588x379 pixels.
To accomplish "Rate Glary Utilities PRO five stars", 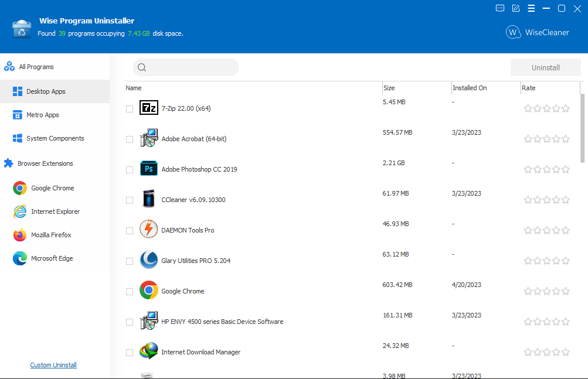I will [x=566, y=261].
